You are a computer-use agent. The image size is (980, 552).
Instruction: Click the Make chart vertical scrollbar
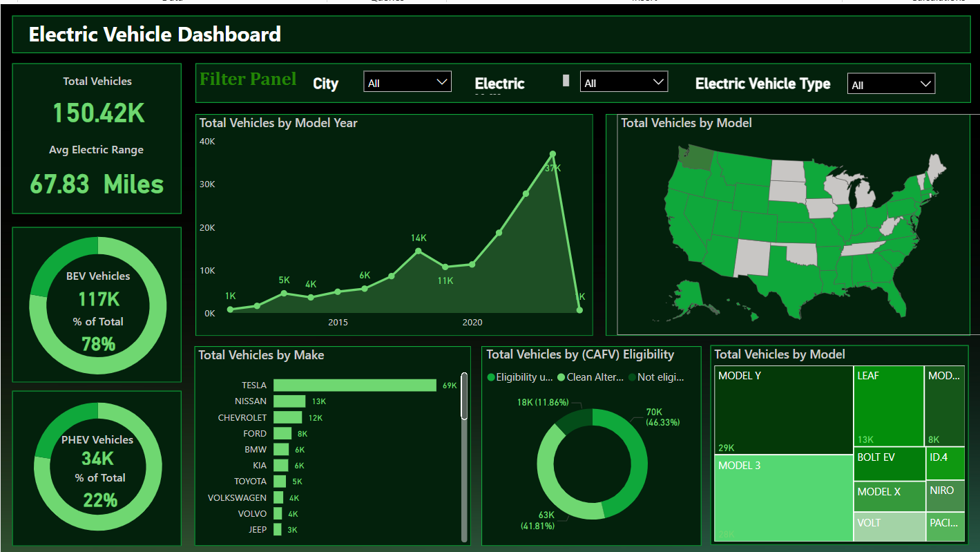coord(465,399)
